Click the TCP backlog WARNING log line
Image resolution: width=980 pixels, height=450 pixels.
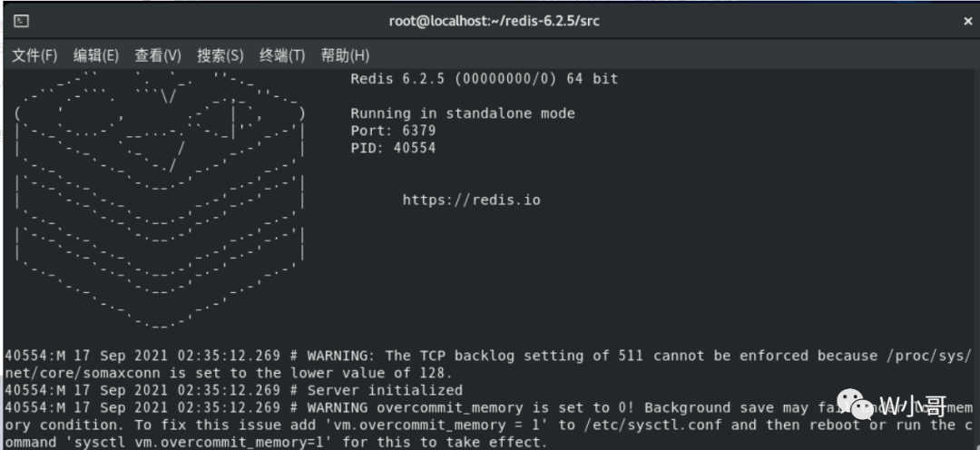(x=489, y=356)
